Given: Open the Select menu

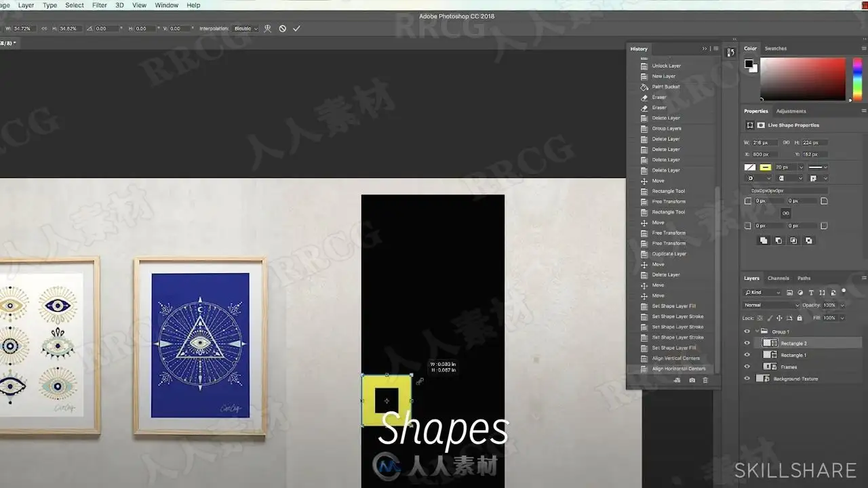Looking at the screenshot, I should point(75,5).
